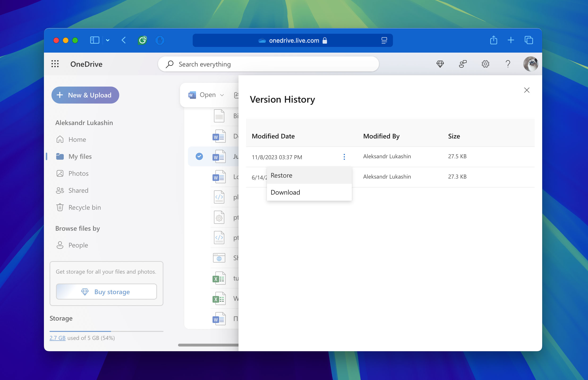The width and height of the screenshot is (588, 380).
Task: Click the Search everything field
Action: coord(268,64)
